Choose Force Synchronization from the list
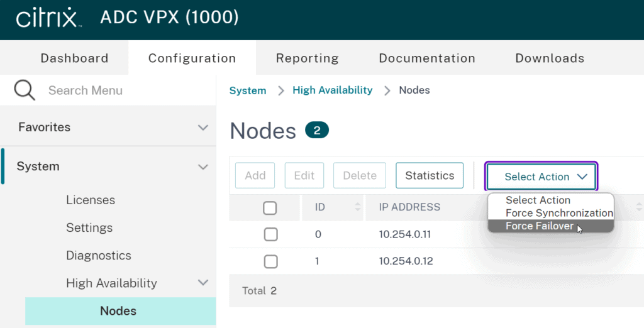This screenshot has height=328, width=644. tap(551, 213)
